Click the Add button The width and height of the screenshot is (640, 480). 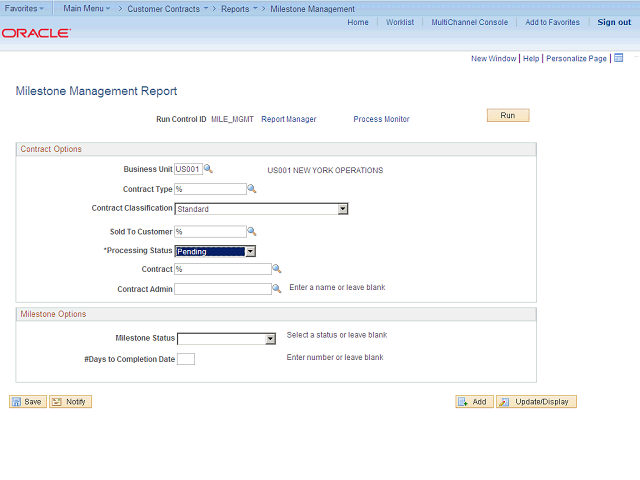(474, 402)
